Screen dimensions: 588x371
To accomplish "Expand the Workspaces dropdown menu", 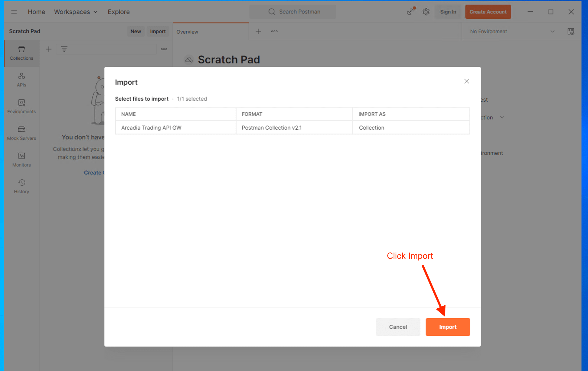I will pos(76,12).
